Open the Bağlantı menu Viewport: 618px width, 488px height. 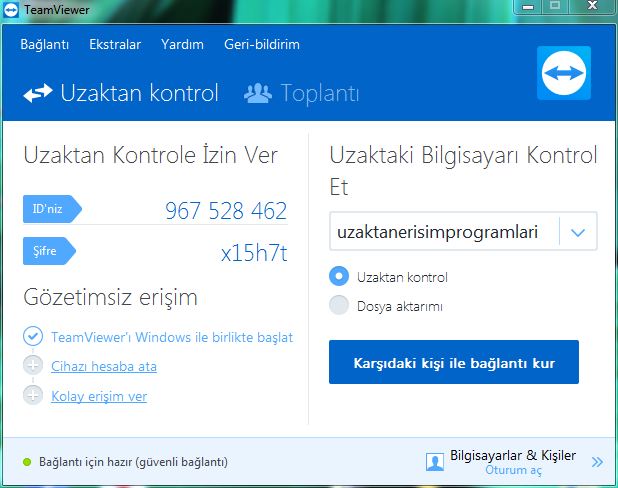[x=45, y=45]
